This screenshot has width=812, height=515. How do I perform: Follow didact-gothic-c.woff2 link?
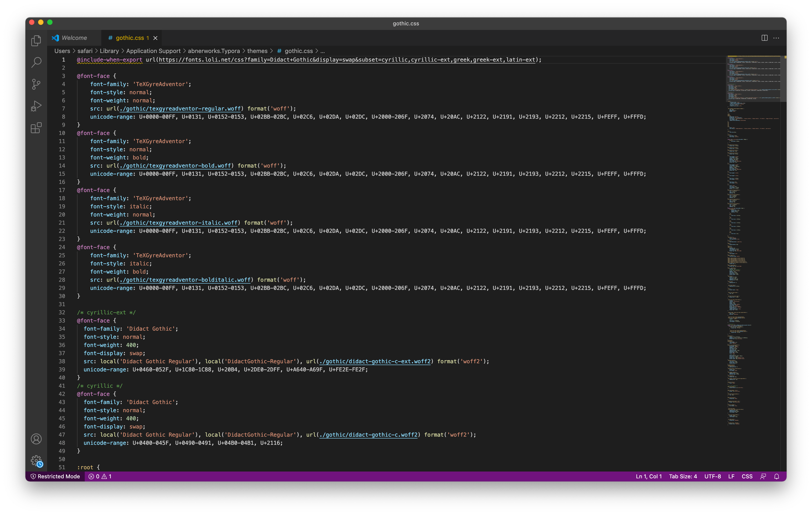369,435
